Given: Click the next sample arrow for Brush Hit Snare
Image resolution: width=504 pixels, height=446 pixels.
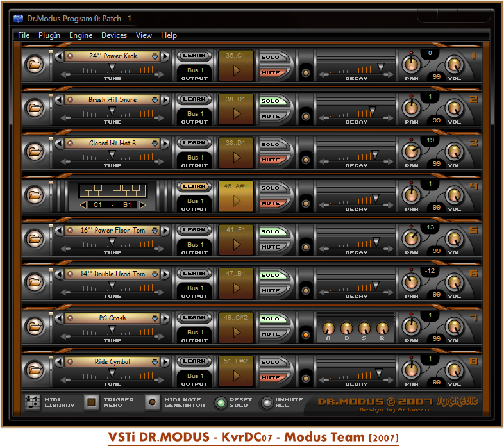Looking at the screenshot, I should (165, 100).
